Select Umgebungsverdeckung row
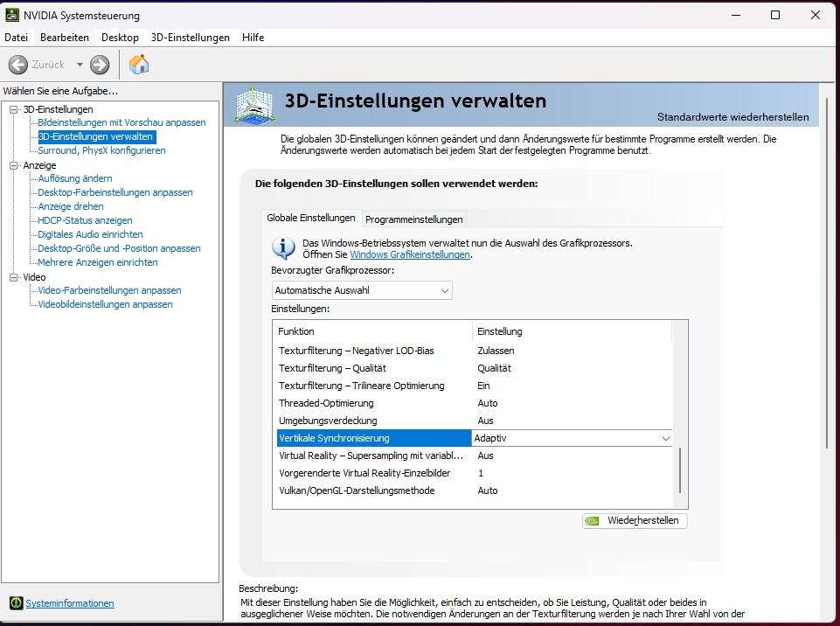Image resolution: width=840 pixels, height=626 pixels. click(474, 421)
